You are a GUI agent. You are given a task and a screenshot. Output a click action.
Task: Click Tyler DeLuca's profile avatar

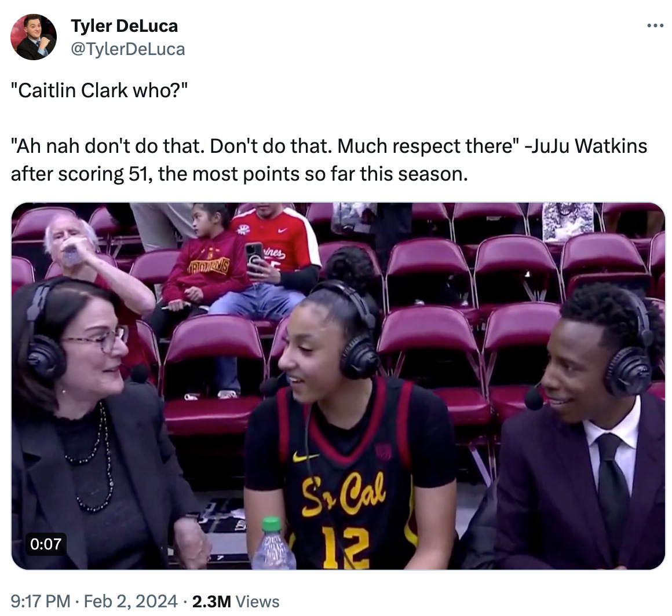[x=34, y=37]
